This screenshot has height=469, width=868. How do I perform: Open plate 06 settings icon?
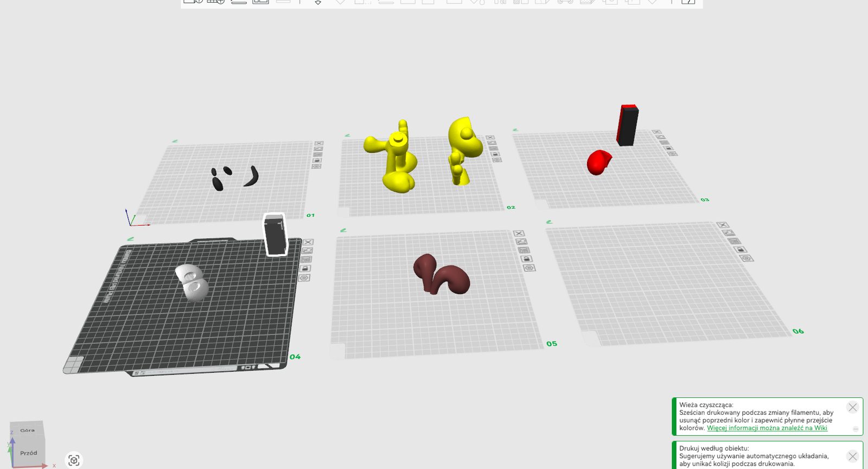click(747, 258)
